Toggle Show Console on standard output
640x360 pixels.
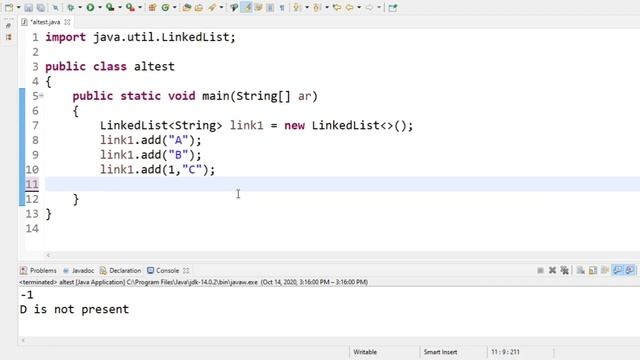(618, 270)
